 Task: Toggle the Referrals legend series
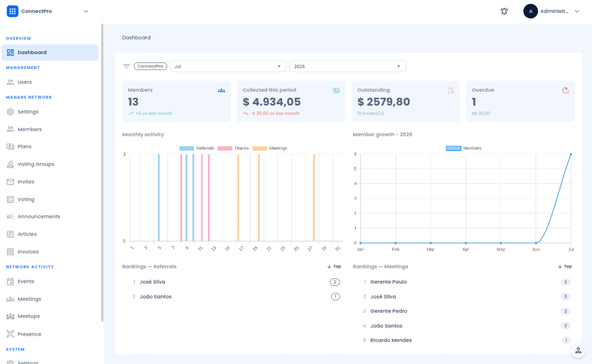pyautogui.click(x=197, y=148)
